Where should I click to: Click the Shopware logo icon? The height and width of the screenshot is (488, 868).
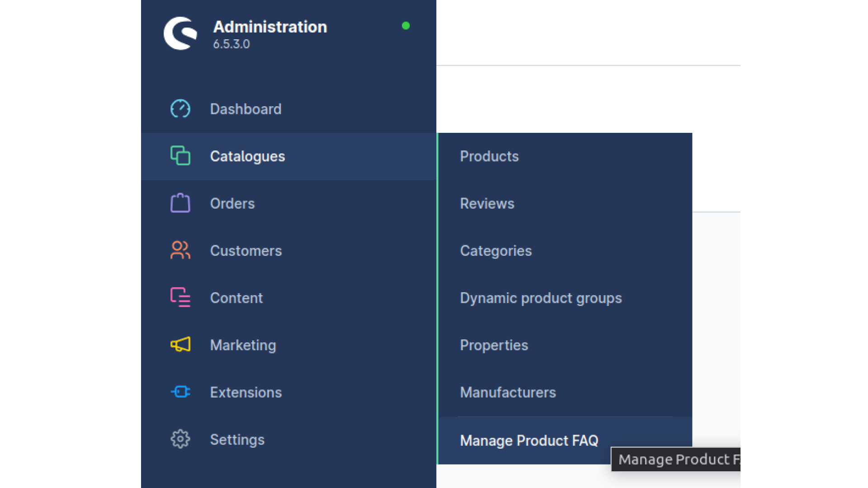click(180, 33)
